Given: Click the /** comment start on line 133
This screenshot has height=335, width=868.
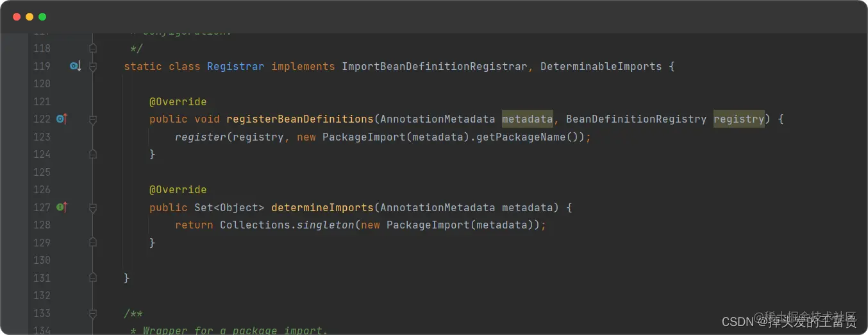Looking at the screenshot, I should point(133,313).
